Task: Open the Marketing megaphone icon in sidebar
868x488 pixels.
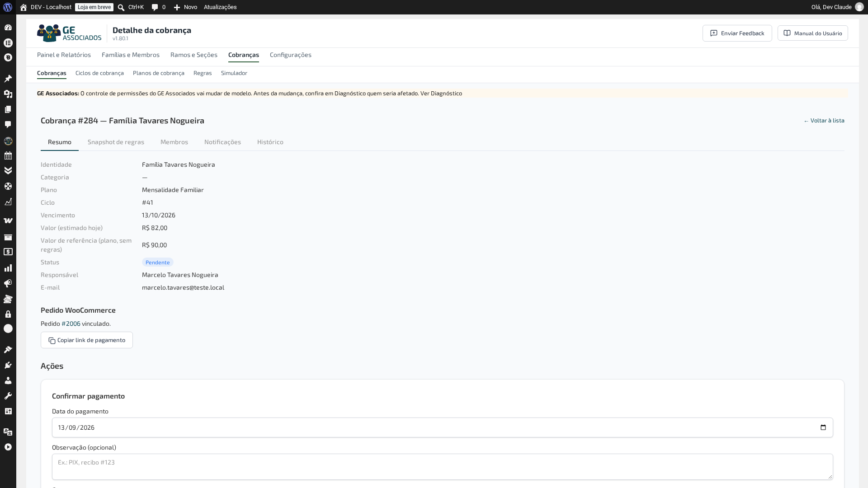Action: point(8,284)
